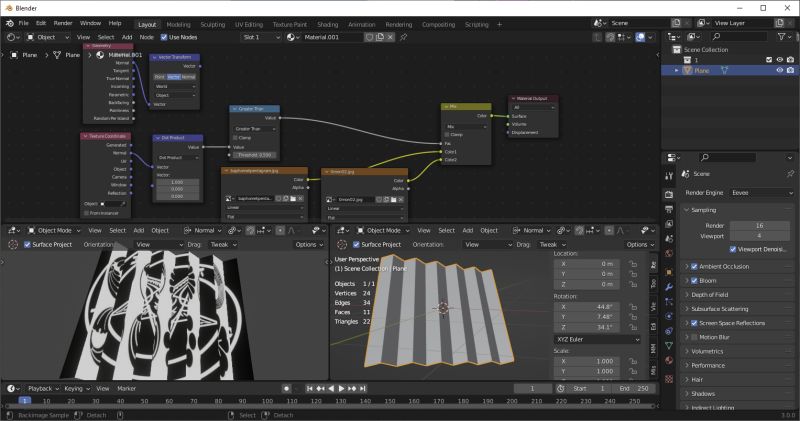
Task: Open the Render properties tab icon
Action: coord(669,194)
